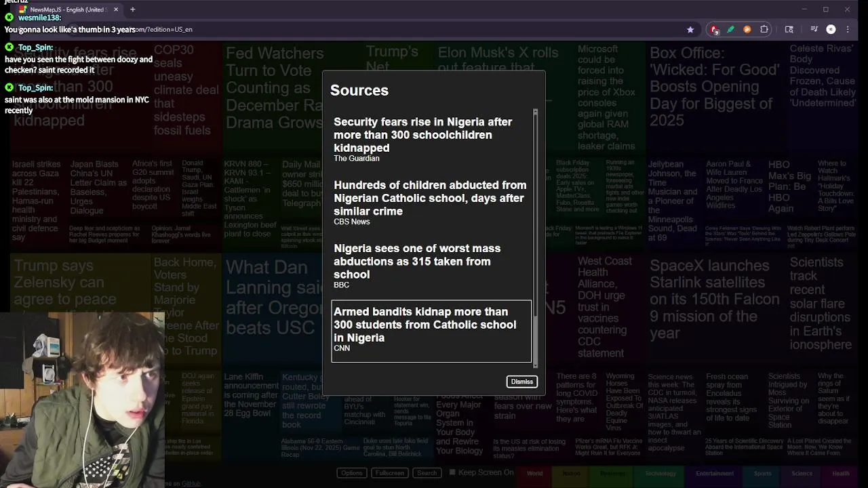Click the Fullscreen button
Screen dimensions: 868x488
(389, 473)
